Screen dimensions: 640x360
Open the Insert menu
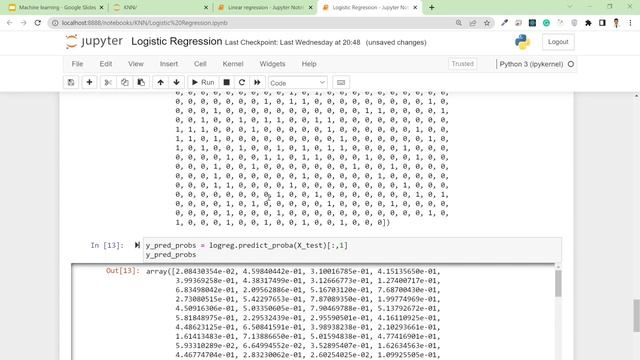169,64
